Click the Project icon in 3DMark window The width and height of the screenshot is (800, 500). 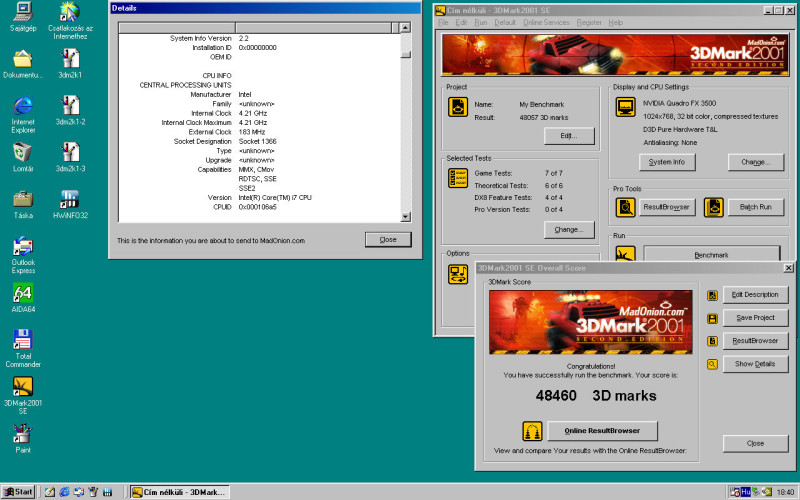[458, 107]
